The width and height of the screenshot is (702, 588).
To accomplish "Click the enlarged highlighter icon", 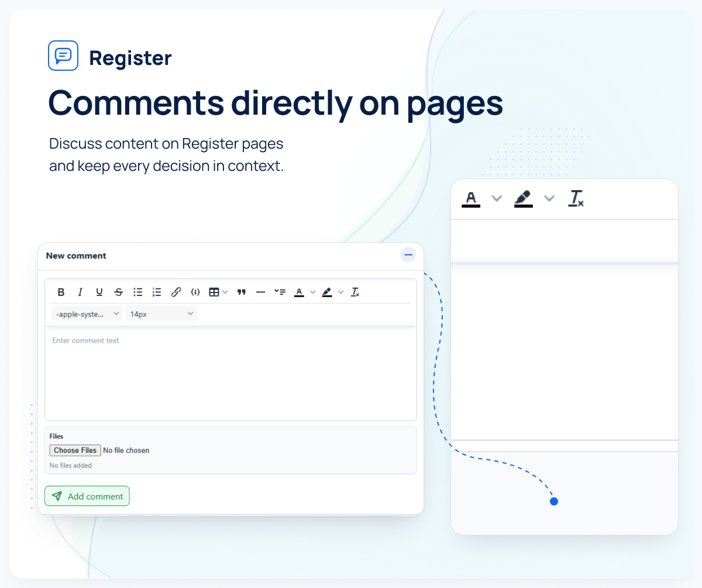I will 524,198.
